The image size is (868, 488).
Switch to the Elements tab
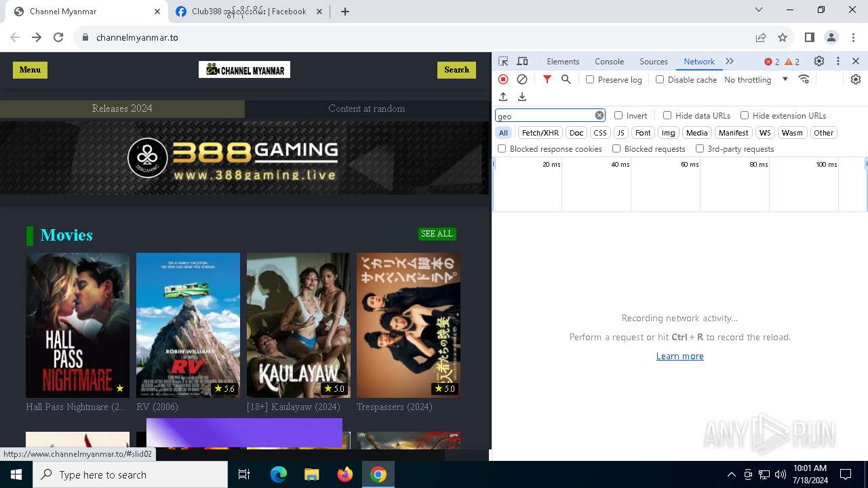tap(563, 62)
